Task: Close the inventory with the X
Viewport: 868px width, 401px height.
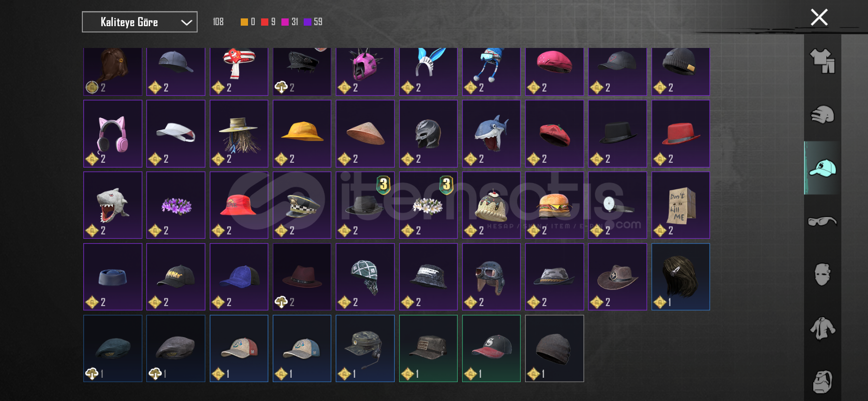Action: (x=819, y=17)
